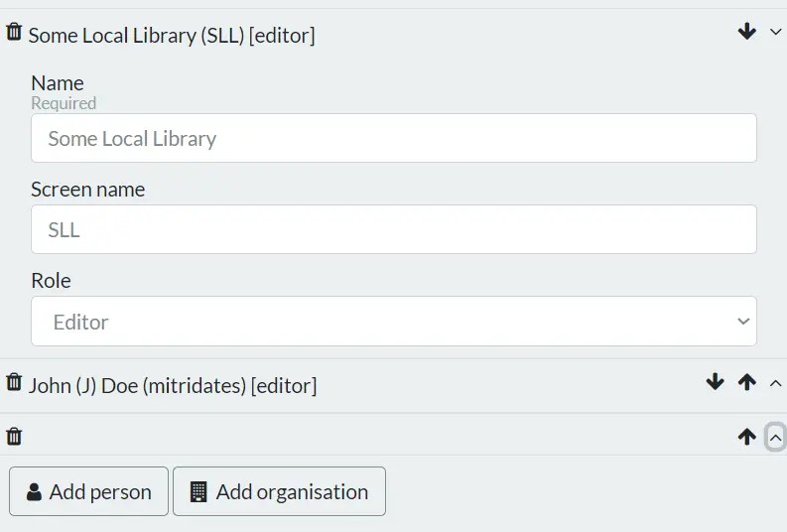This screenshot has width=787, height=532.
Task: Collapse the Some Local Library section
Action: point(775,32)
